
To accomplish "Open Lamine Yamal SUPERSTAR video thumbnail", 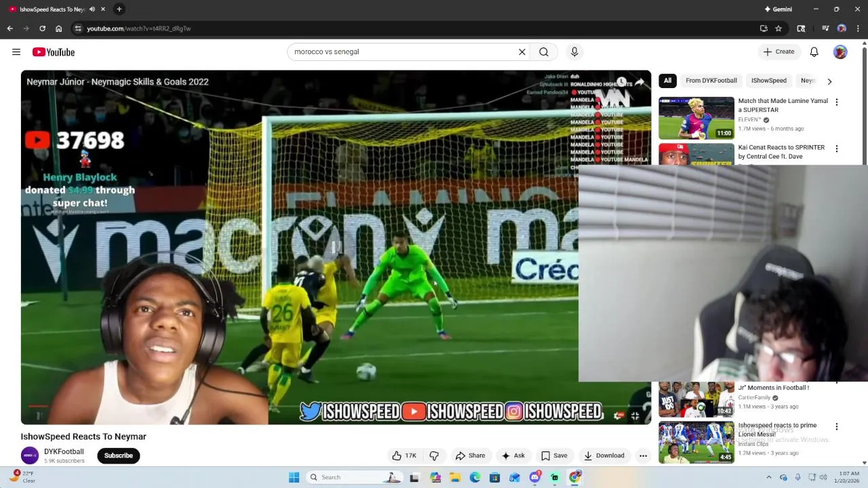I will click(x=696, y=118).
